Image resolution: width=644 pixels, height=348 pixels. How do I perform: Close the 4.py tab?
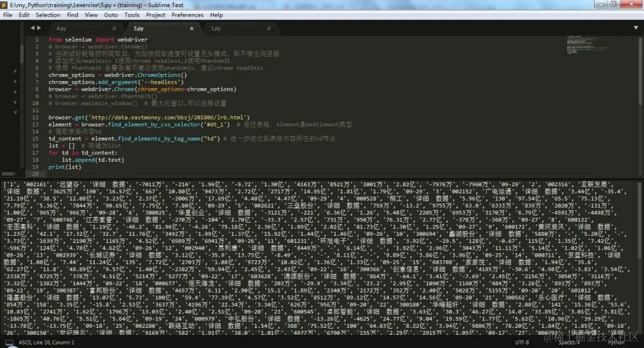114,29
